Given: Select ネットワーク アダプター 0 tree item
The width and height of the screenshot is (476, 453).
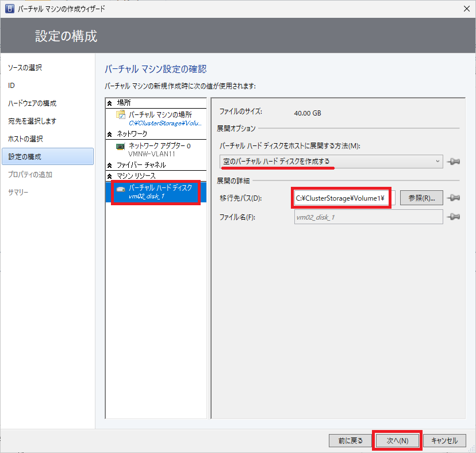Looking at the screenshot, I should (x=156, y=149).
